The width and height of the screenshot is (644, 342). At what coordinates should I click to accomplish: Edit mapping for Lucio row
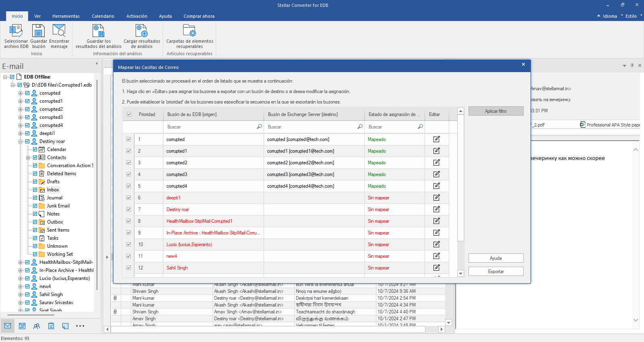[437, 245]
